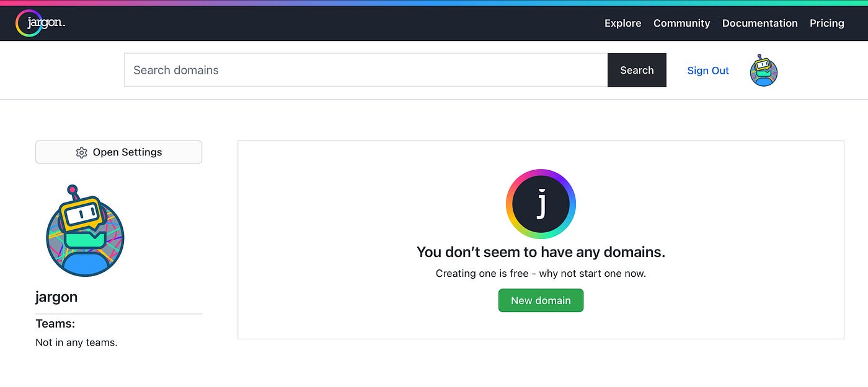Click the Search button

(x=637, y=70)
